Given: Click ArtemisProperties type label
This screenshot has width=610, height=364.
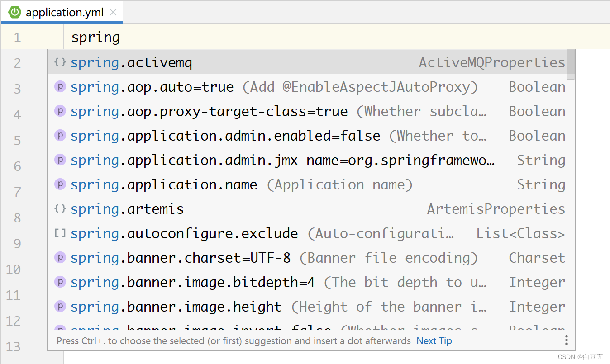Looking at the screenshot, I should pyautogui.click(x=496, y=209).
